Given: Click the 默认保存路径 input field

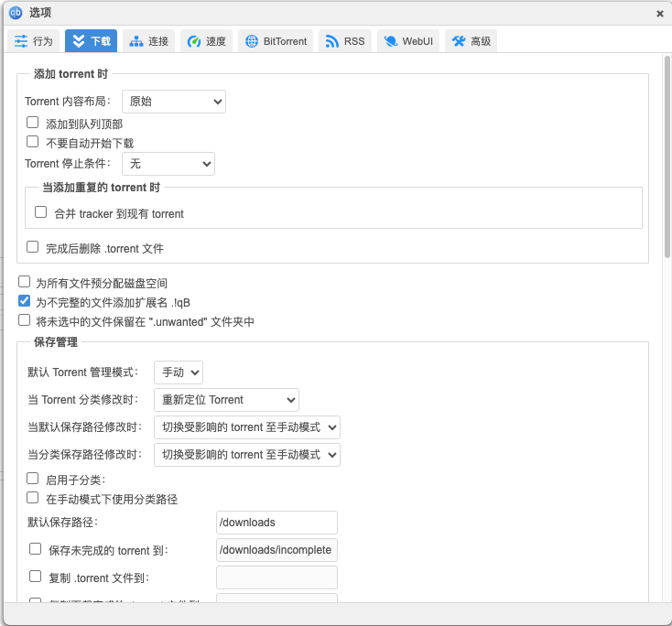Looking at the screenshot, I should click(x=276, y=523).
